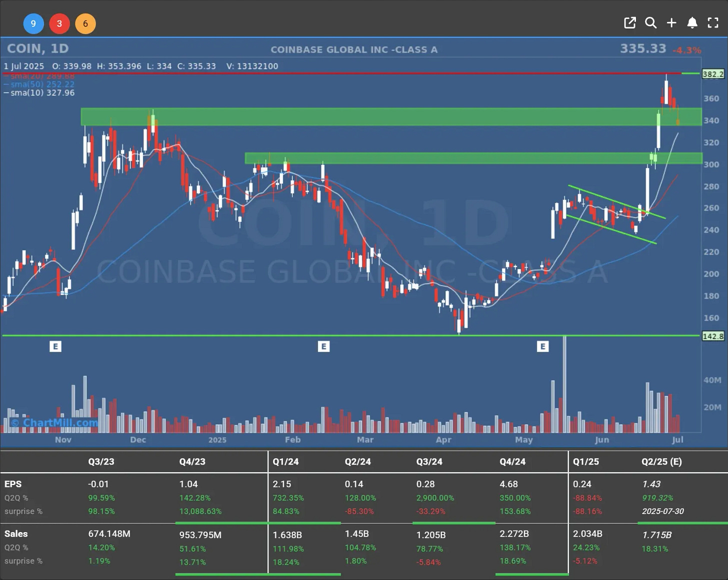This screenshot has width=728, height=580.
Task: Click the 13,088.63% surprise value
Action: [200, 512]
